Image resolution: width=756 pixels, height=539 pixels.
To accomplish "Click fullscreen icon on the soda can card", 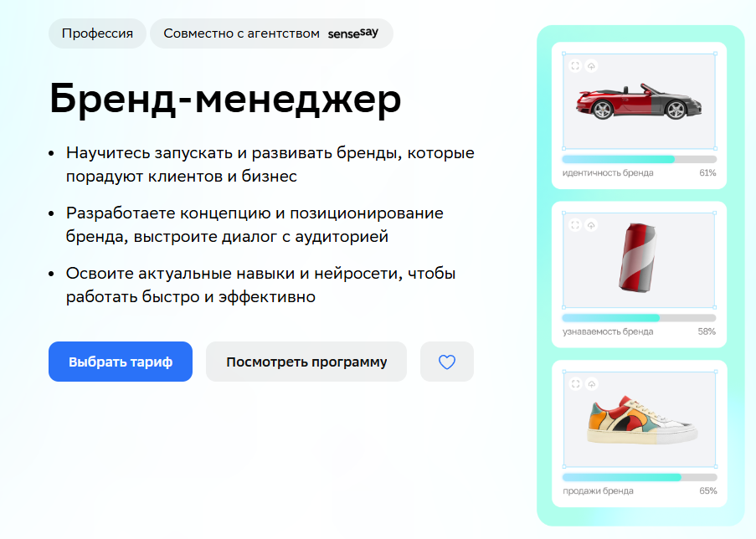I will (x=575, y=224).
